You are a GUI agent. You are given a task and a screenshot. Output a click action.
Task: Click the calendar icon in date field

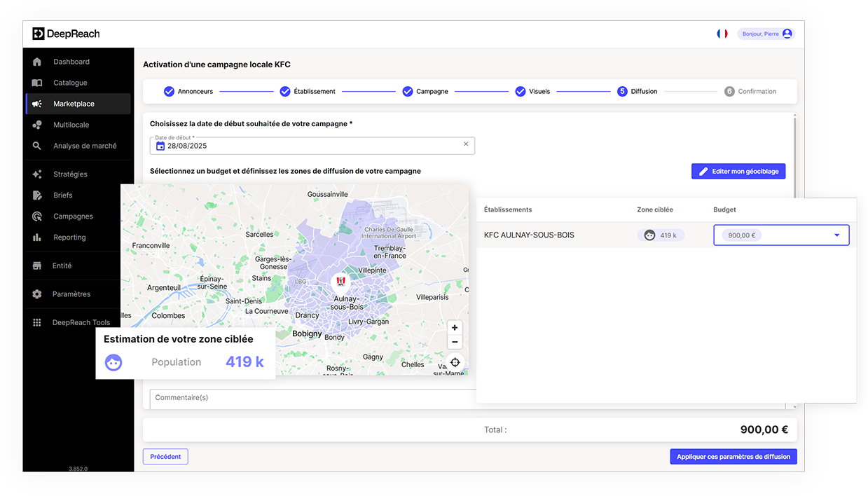160,146
